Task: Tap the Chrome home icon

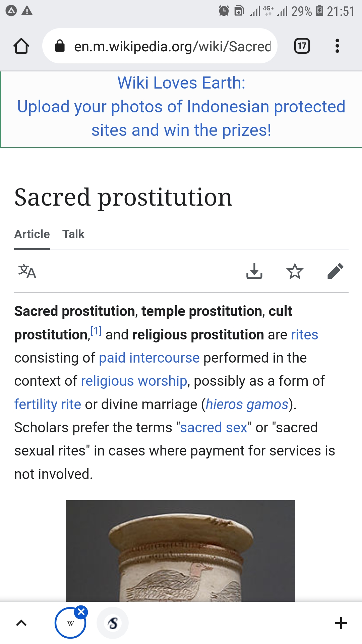Action: (x=21, y=46)
